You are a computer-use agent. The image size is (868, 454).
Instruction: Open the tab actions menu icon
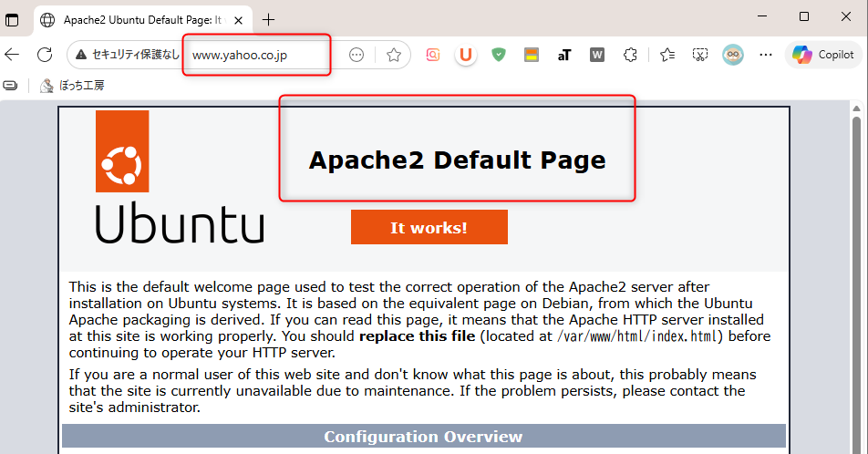click(x=13, y=19)
